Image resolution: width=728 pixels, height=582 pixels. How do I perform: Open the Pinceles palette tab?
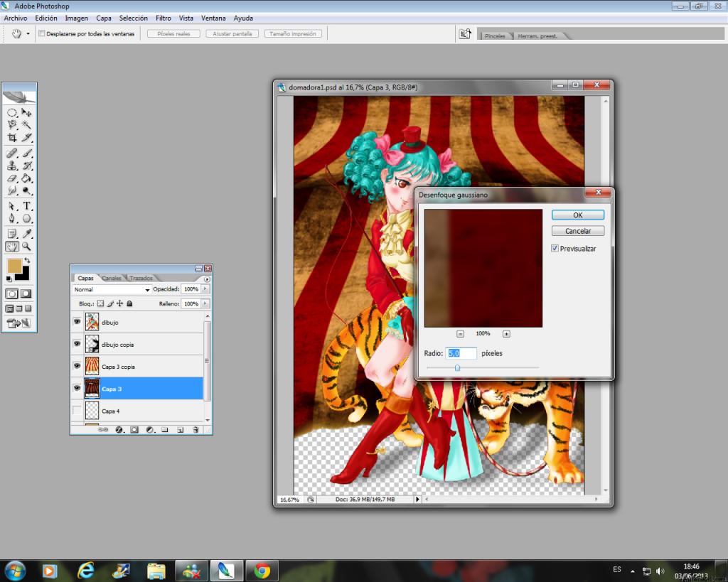495,36
